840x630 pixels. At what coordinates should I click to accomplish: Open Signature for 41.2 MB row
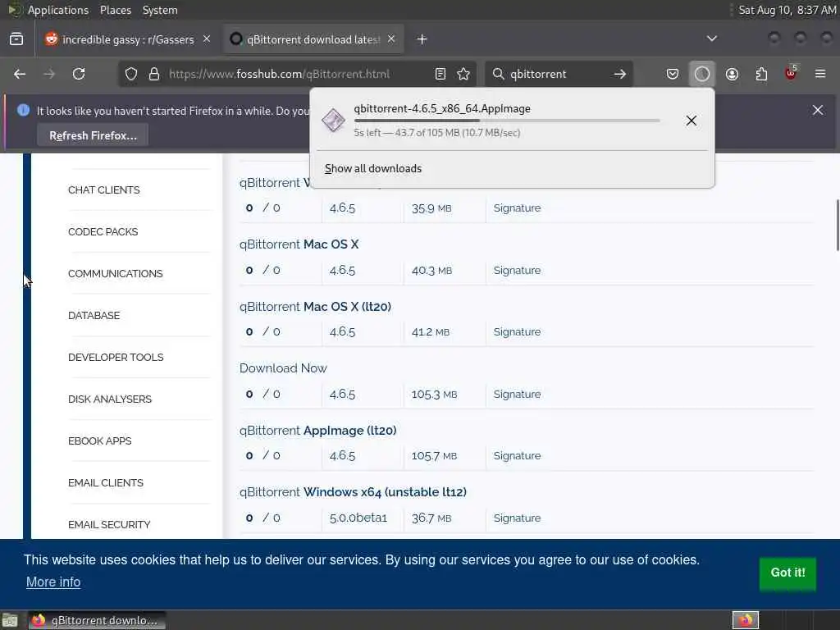point(517,331)
